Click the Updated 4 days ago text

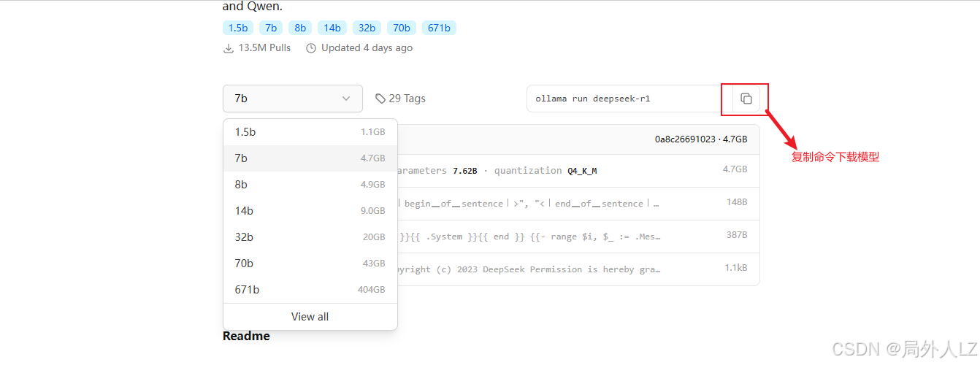coord(367,48)
